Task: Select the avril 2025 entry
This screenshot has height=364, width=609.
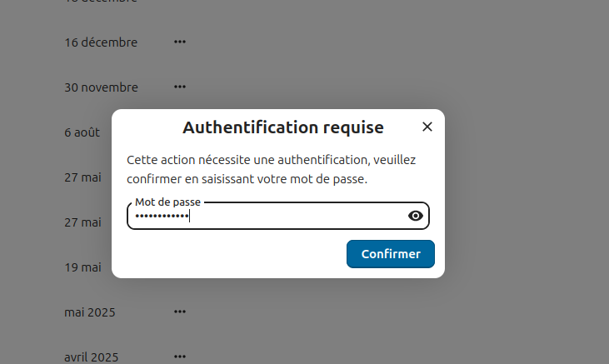Action: pyautogui.click(x=92, y=357)
